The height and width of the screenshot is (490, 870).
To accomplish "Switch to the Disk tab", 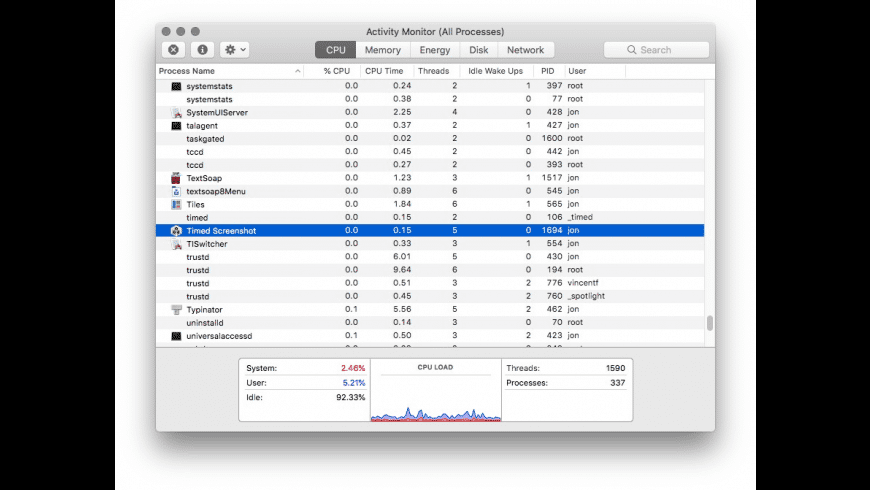I will point(478,50).
